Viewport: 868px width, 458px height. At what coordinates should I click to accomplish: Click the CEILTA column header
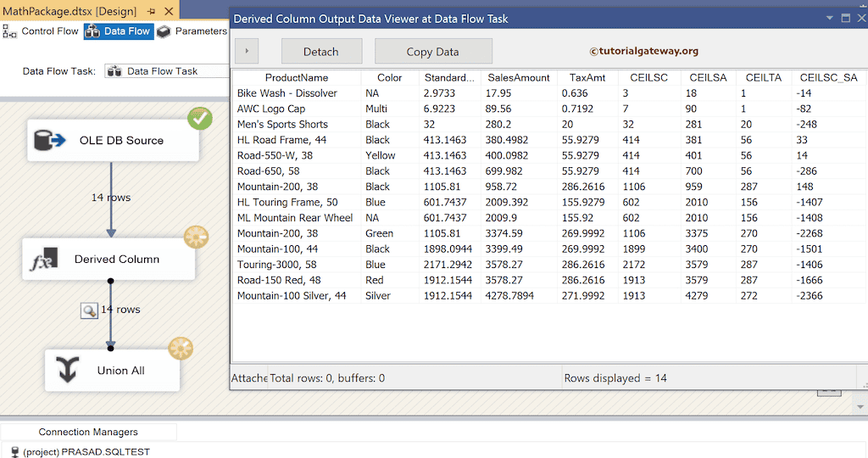764,77
